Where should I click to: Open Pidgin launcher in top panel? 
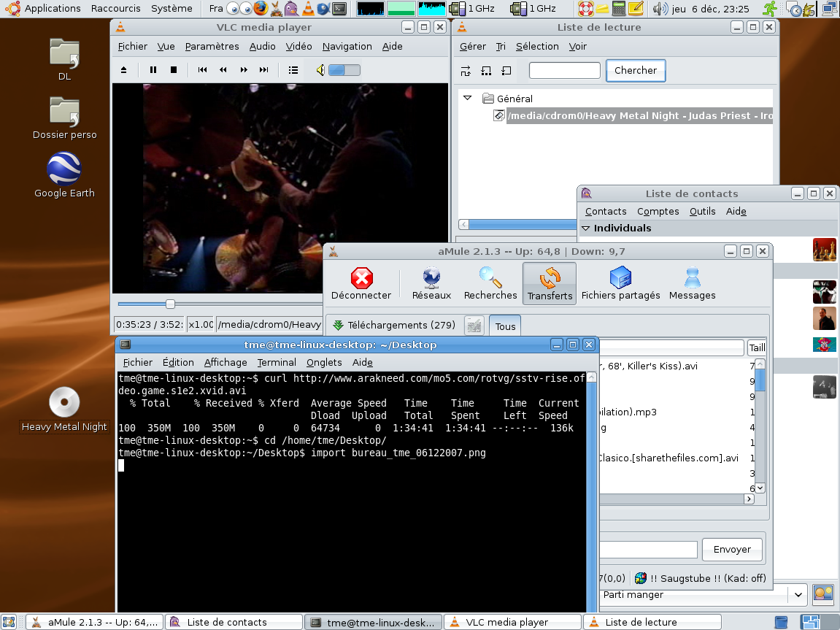[292, 8]
